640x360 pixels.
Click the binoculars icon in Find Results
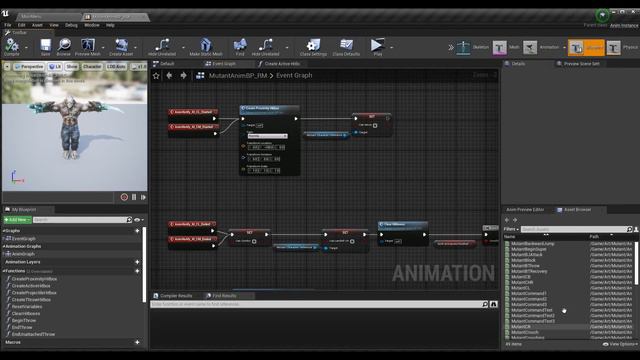pyautogui.click(x=493, y=304)
